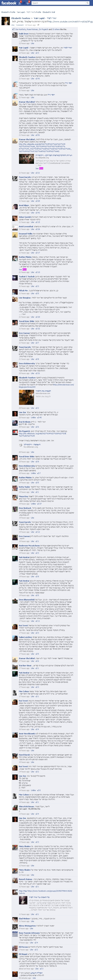Click the friend requests icon in header
This screenshot has width=93, height=980.
(20, 3)
